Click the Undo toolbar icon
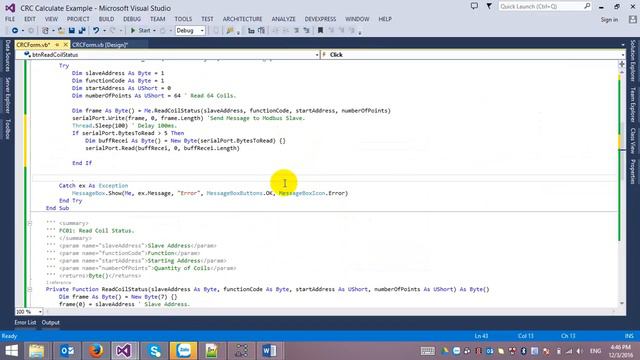 96,31
